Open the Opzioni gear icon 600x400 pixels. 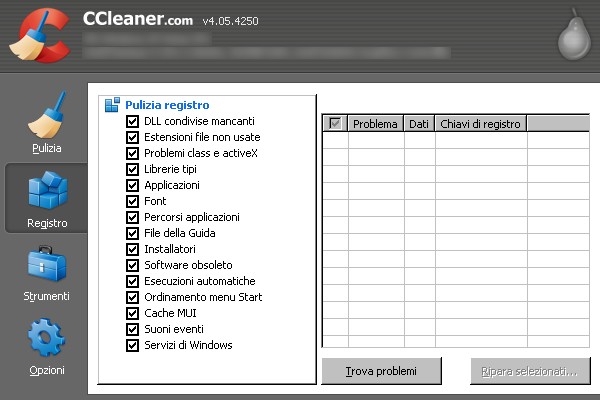[x=46, y=338]
